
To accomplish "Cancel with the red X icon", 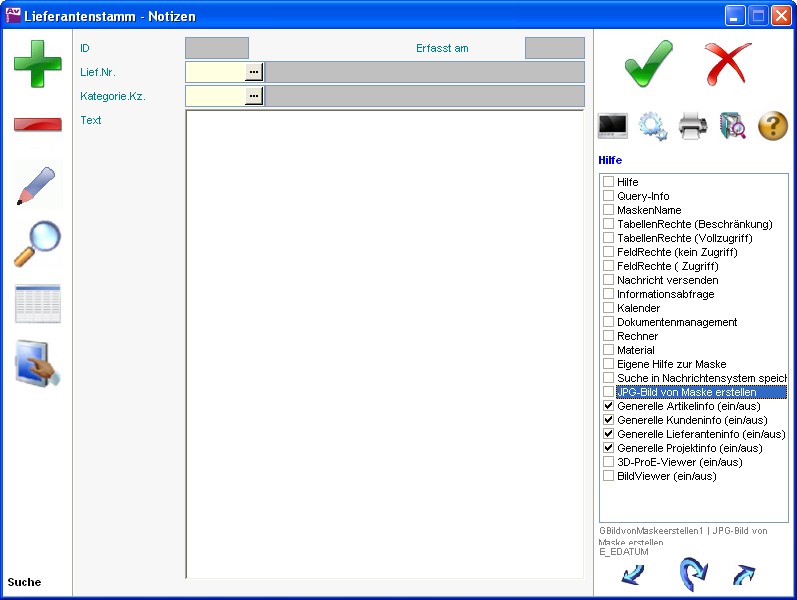I will (x=727, y=64).
